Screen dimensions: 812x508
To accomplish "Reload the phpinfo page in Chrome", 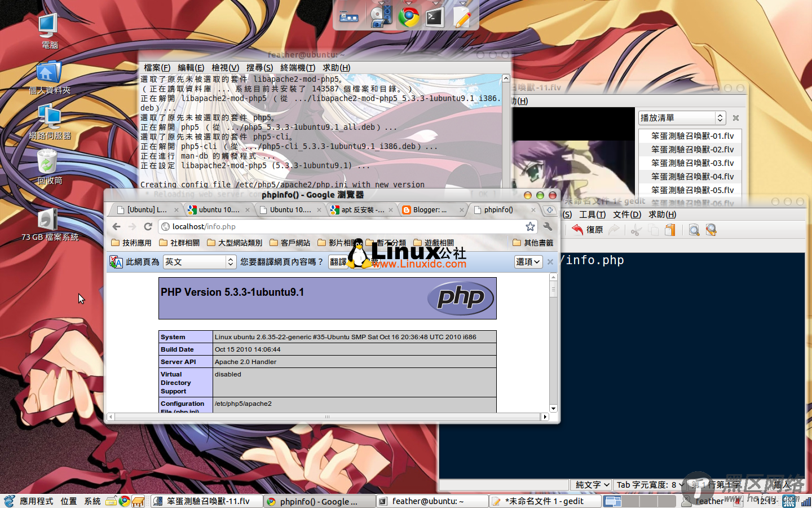I will tap(148, 226).
